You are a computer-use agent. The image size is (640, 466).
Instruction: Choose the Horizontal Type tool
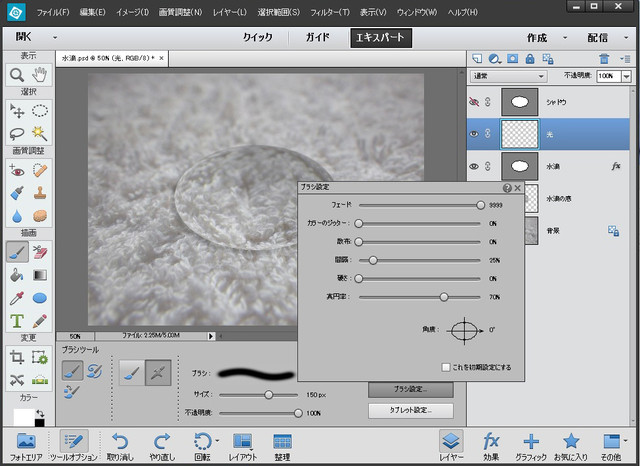(17, 321)
